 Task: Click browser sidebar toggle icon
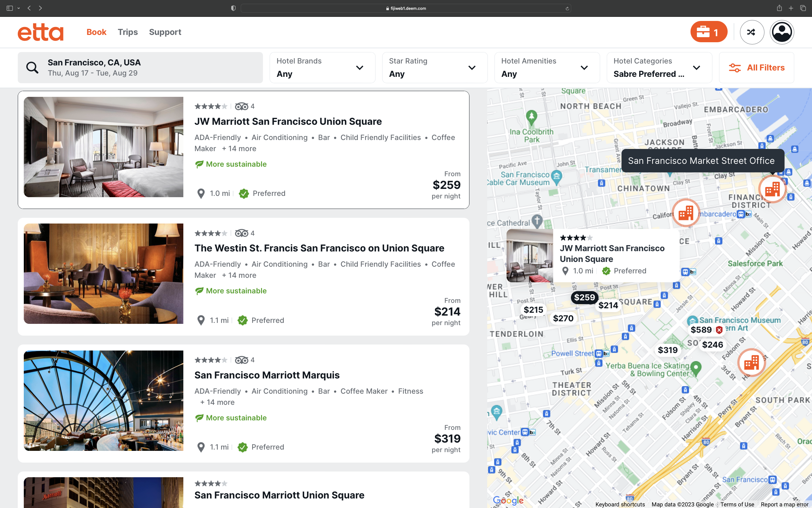(10, 8)
